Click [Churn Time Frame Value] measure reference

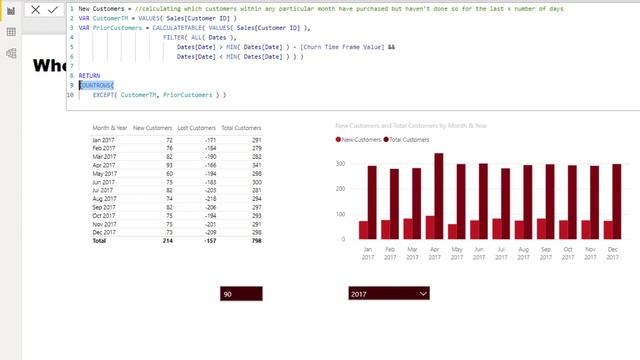(x=342, y=47)
